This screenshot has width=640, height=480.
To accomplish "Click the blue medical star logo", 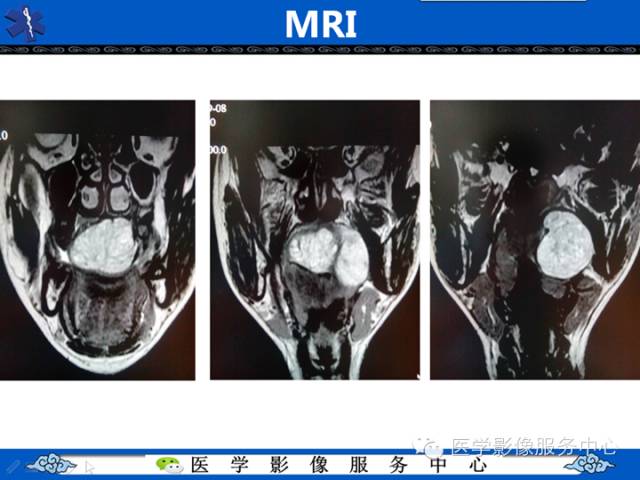I will pos(24,23).
